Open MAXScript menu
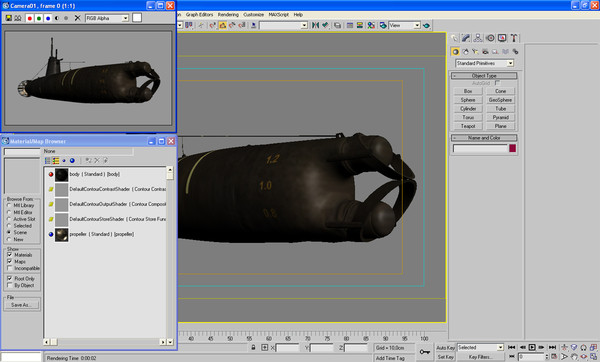 point(279,15)
